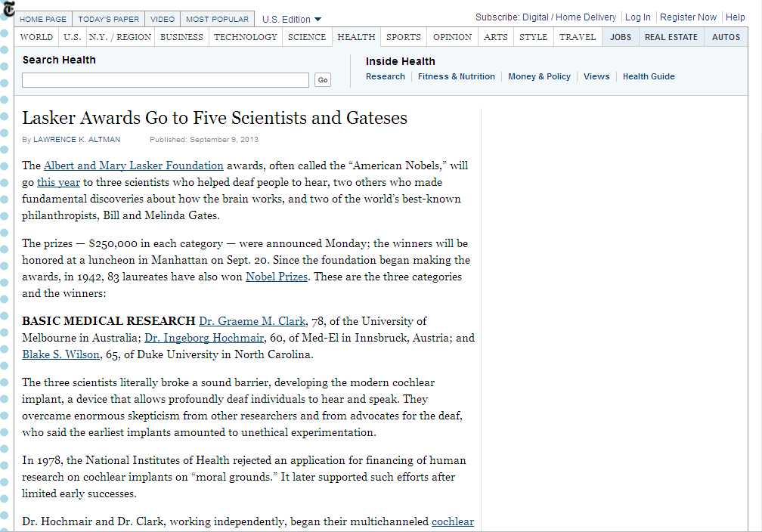
Task: Select Register Now
Action: click(x=688, y=17)
